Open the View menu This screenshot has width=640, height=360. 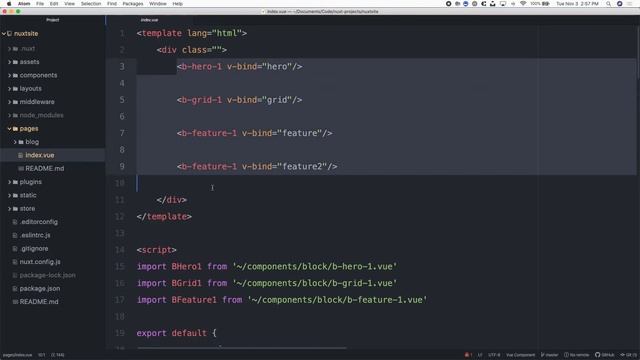[x=69, y=4]
